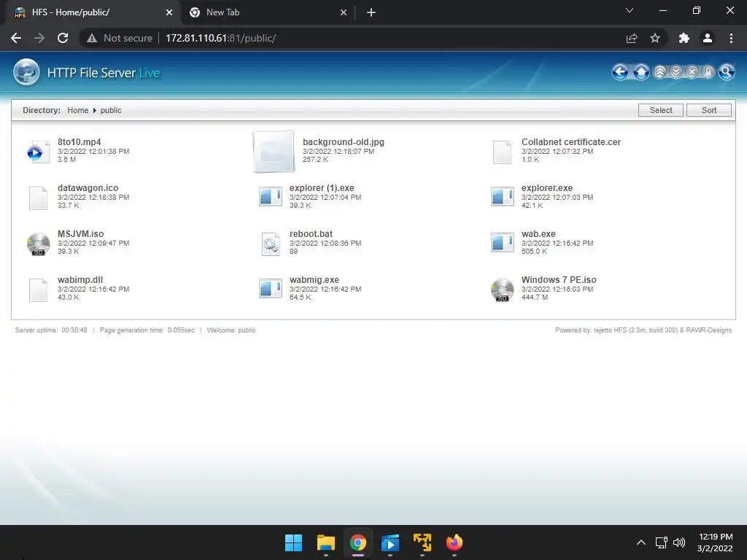This screenshot has width=747, height=560.
Task: Open the Chrome profile avatar icon
Action: pyautogui.click(x=708, y=38)
